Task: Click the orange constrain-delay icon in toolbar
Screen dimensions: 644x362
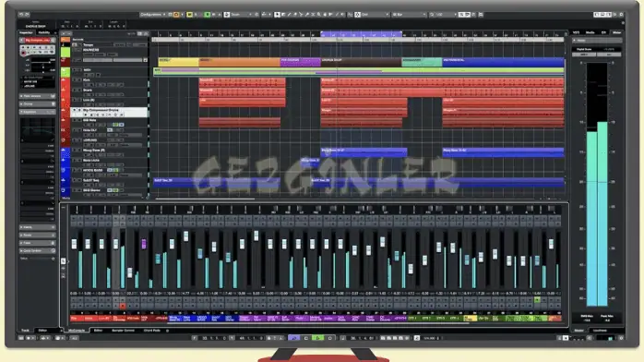Action: pos(176,15)
